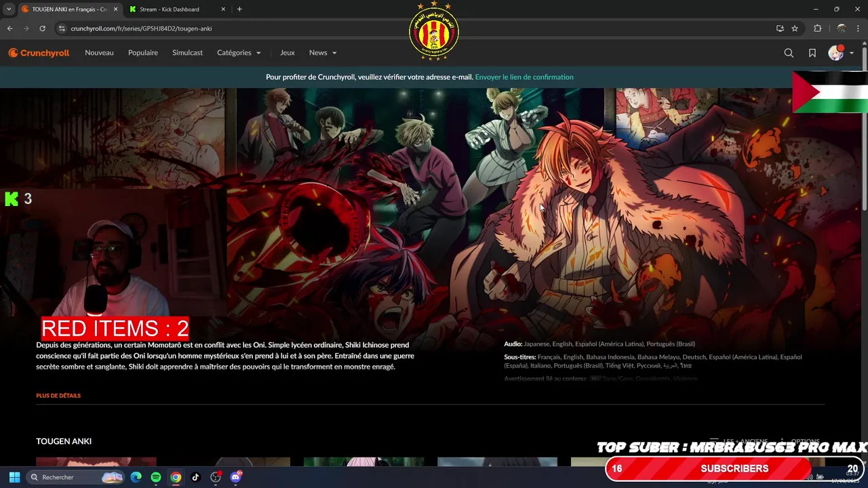Screen dimensions: 868x488
Task: Close the 'TOUGEN ANKI en Français' tab
Action: 115,9
